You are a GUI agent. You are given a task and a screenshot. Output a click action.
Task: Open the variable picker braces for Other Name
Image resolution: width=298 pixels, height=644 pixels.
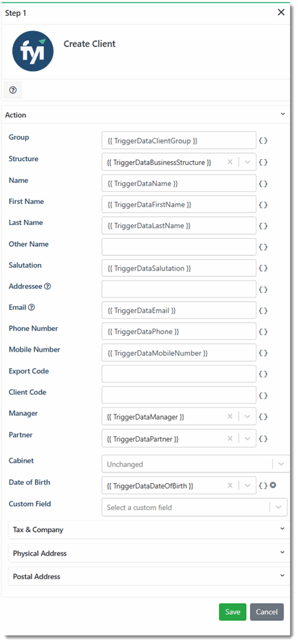pyautogui.click(x=264, y=247)
